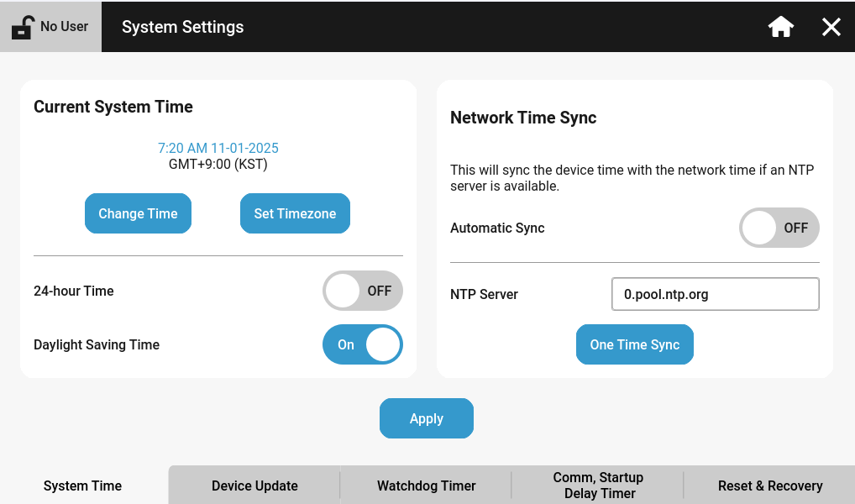Click the GMT+9:00 (KST) timezone text
This screenshot has height=504, width=855.
(218, 165)
